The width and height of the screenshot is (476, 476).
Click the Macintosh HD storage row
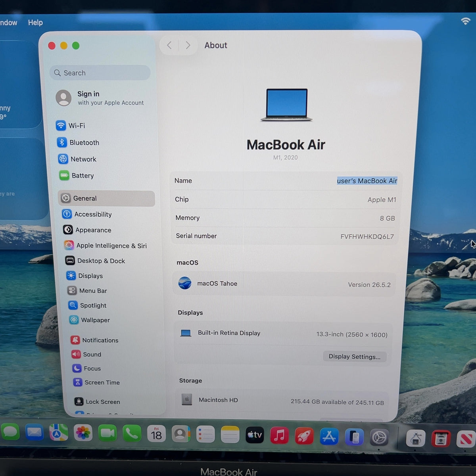tap(282, 401)
